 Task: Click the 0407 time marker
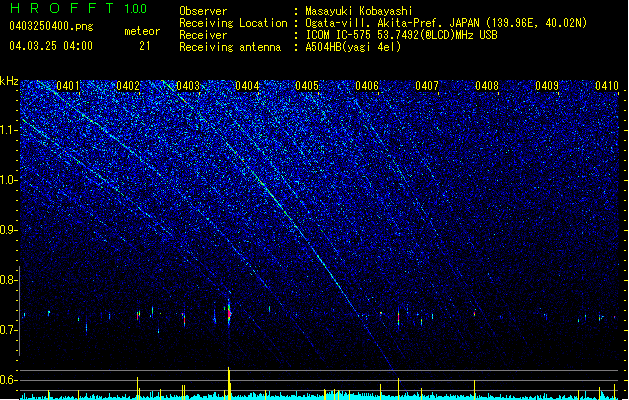tap(427, 86)
